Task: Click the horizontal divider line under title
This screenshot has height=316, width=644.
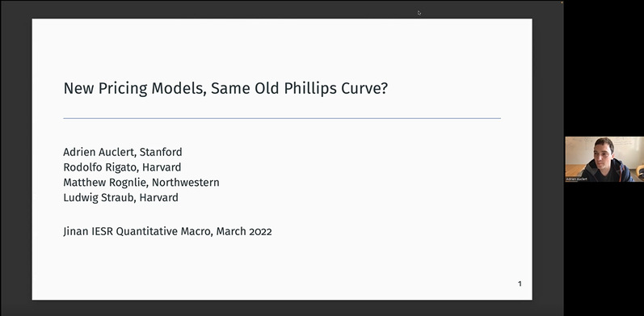Action: point(282,118)
